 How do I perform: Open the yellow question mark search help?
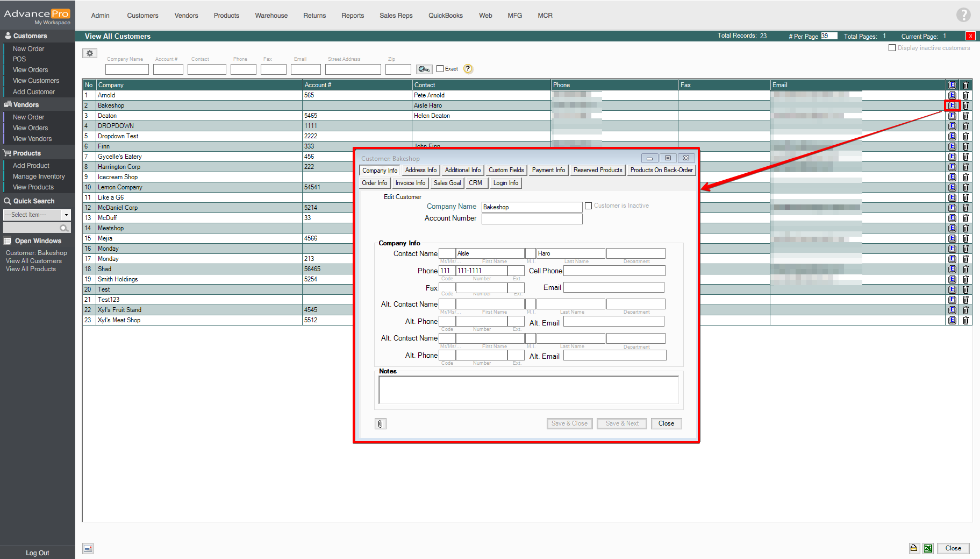pyautogui.click(x=468, y=69)
